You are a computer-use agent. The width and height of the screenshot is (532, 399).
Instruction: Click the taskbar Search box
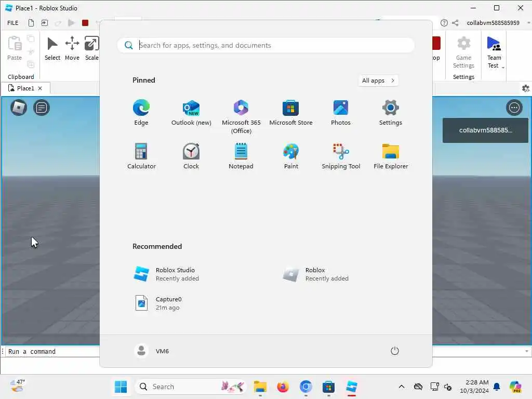pyautogui.click(x=191, y=387)
